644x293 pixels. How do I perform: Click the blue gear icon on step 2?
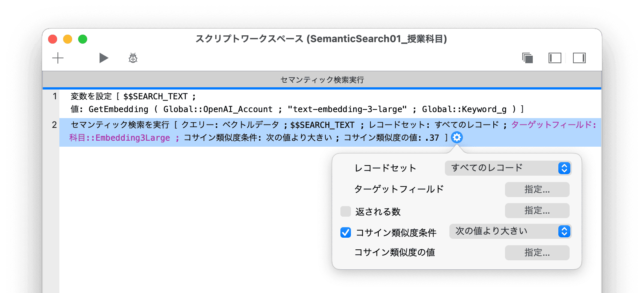click(457, 138)
